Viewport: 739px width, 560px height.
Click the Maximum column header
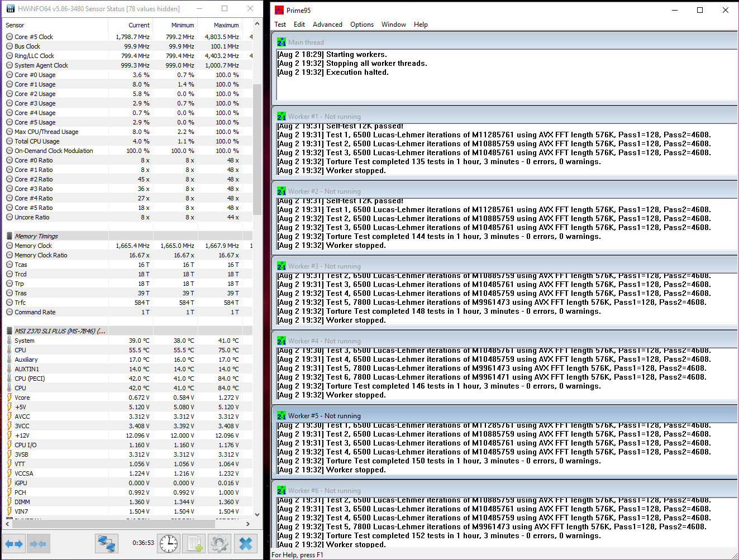pos(220,25)
